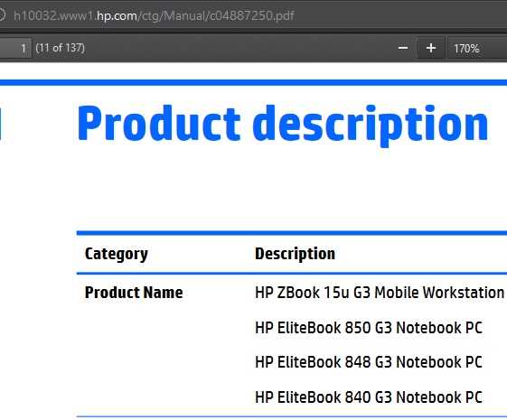The width and height of the screenshot is (507, 420).
Task: Click the "Description" column header
Action: pyautogui.click(x=295, y=254)
